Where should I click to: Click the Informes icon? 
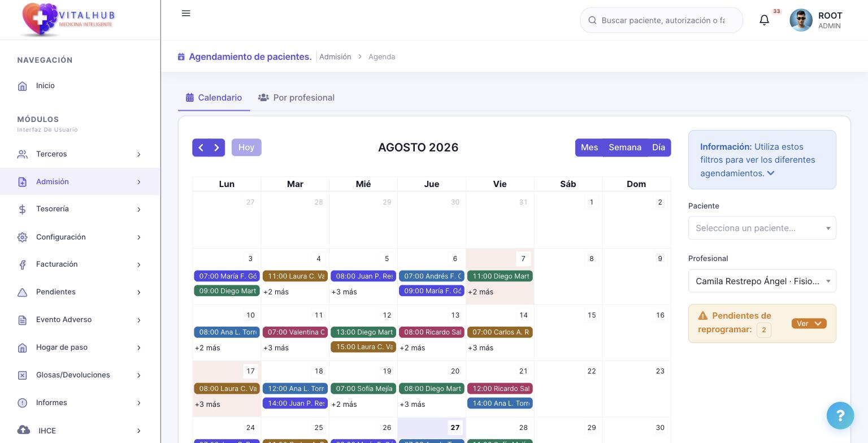coord(23,403)
